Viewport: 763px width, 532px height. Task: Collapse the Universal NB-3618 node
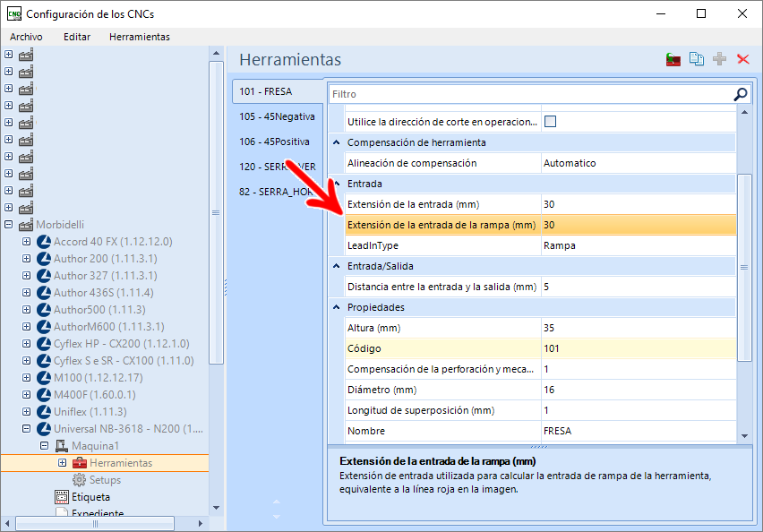click(x=26, y=429)
